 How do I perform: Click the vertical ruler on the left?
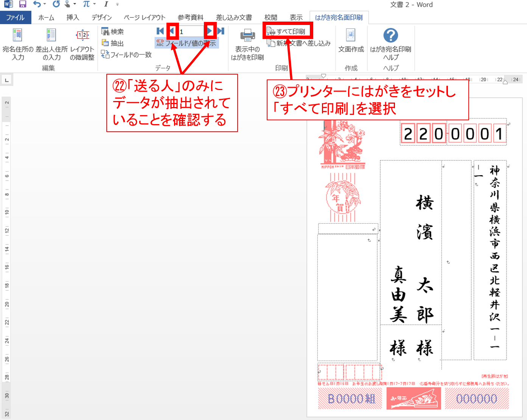(6, 257)
